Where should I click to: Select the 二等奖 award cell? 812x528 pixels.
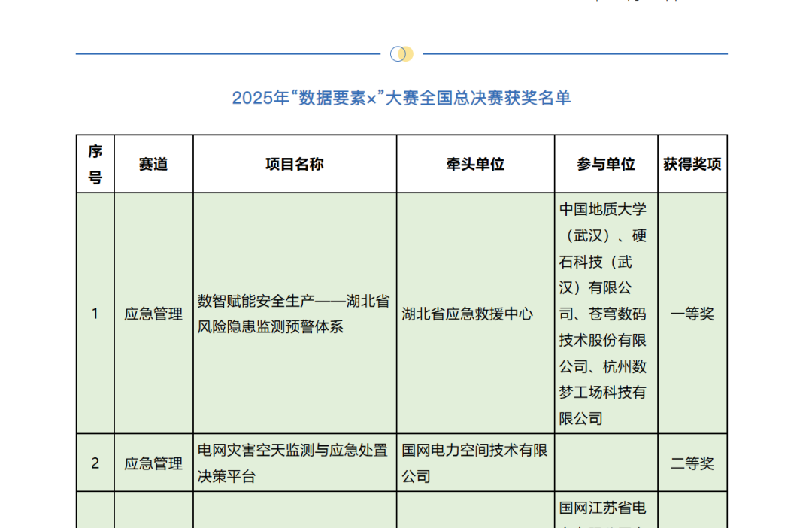pyautogui.click(x=692, y=463)
